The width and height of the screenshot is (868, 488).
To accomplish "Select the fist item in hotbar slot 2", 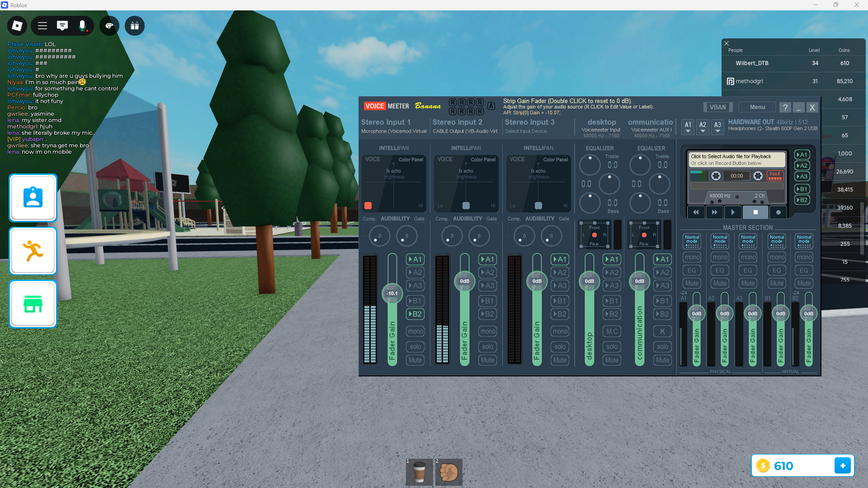I will pyautogui.click(x=448, y=472).
